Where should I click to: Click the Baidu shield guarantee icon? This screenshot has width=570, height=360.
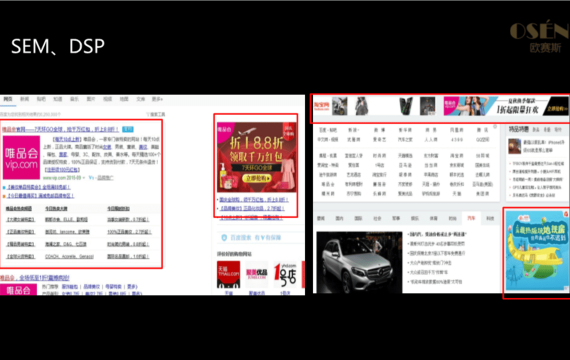(224, 237)
